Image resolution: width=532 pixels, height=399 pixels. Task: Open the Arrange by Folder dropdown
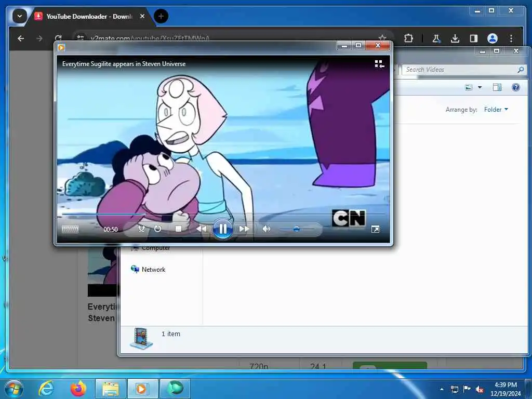pos(496,109)
